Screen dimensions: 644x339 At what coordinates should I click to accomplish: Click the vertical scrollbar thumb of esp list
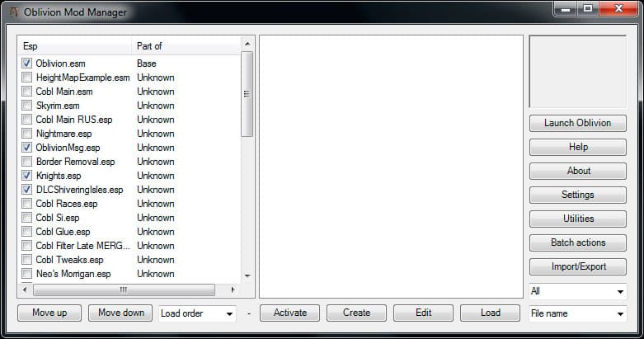[x=247, y=94]
